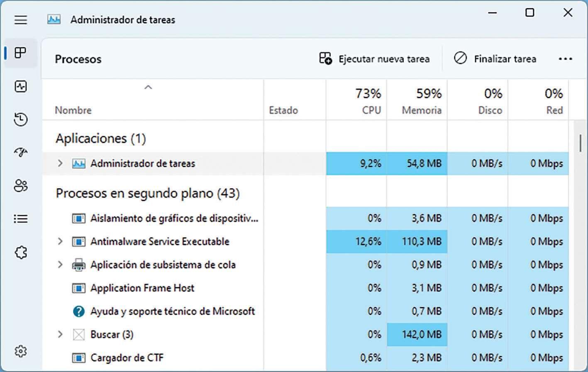Click the 3,6 MB memory value
The image size is (588, 372).
click(x=427, y=218)
